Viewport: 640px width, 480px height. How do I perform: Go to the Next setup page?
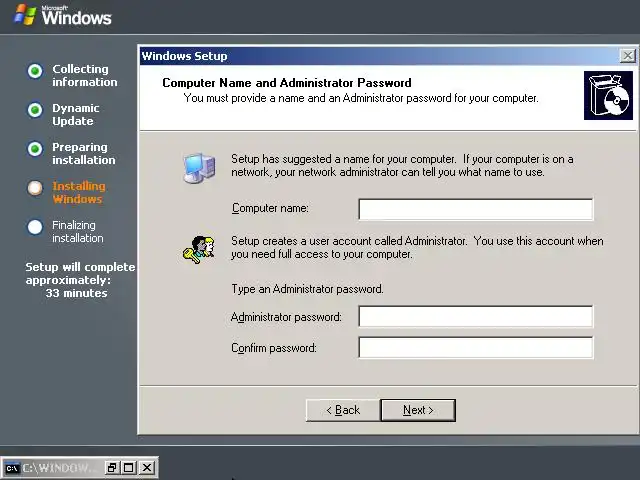(x=418, y=410)
